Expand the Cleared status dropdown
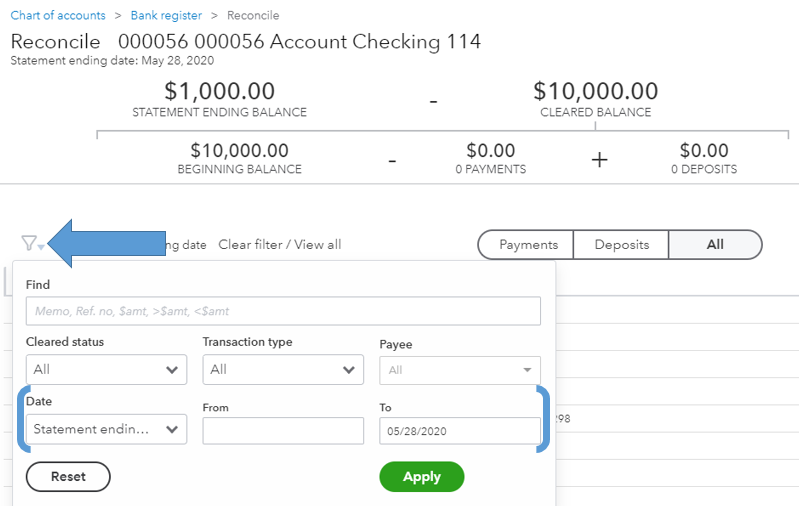 click(106, 369)
